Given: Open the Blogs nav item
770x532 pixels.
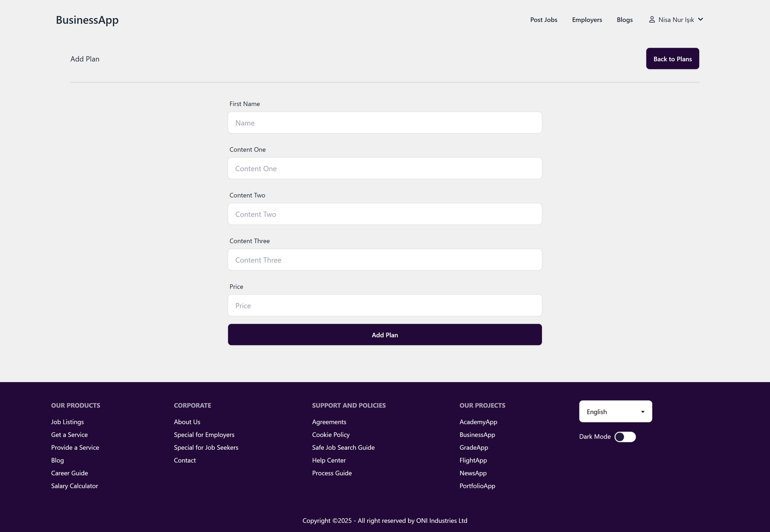Looking at the screenshot, I should (x=624, y=20).
